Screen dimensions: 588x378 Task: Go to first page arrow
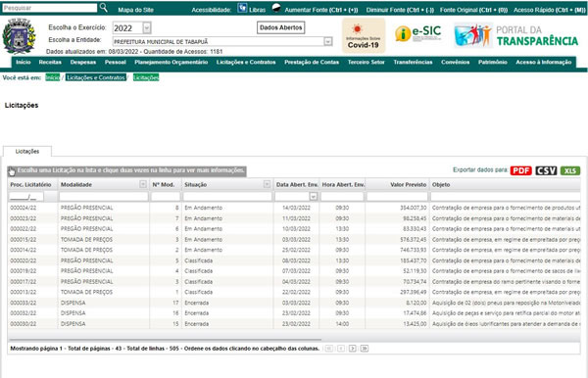click(329, 349)
